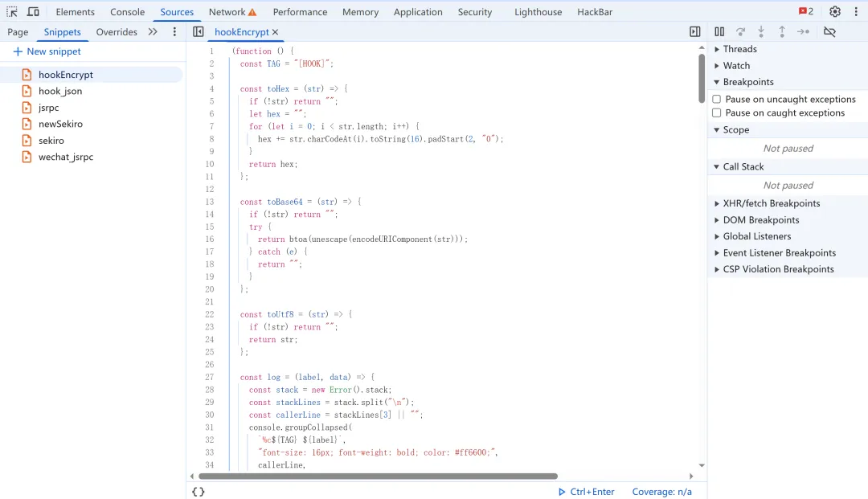
Task: Click the hookEncrypt snippet file icon
Action: [27, 74]
